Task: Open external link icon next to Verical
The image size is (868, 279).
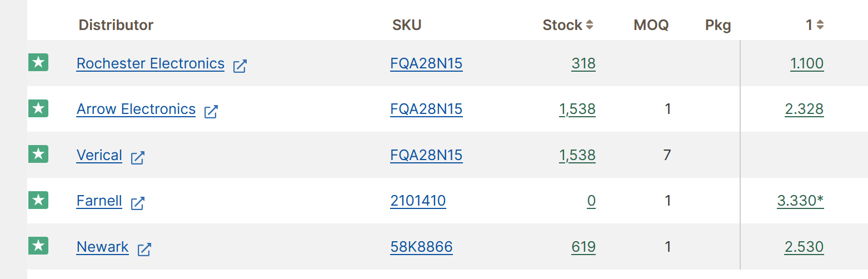Action: 137,157
